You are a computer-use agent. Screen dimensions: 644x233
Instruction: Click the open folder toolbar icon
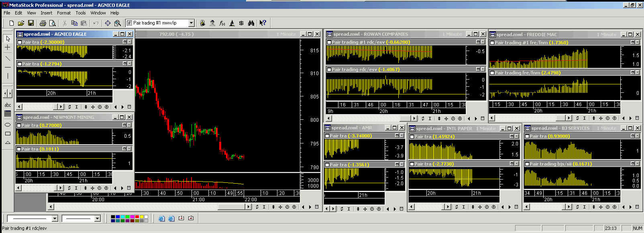click(x=21, y=23)
